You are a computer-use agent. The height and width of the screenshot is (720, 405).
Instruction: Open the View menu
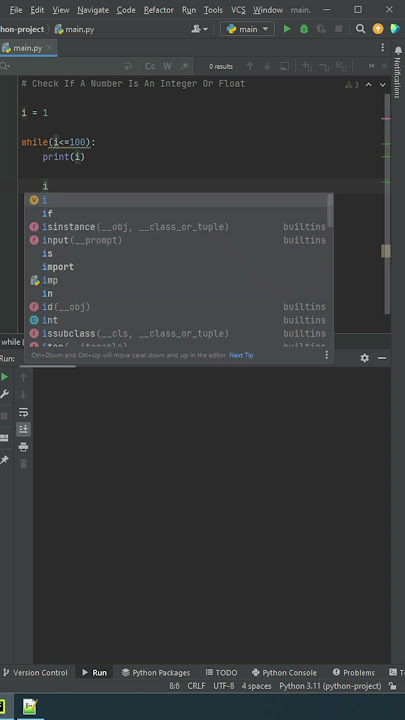click(61, 10)
